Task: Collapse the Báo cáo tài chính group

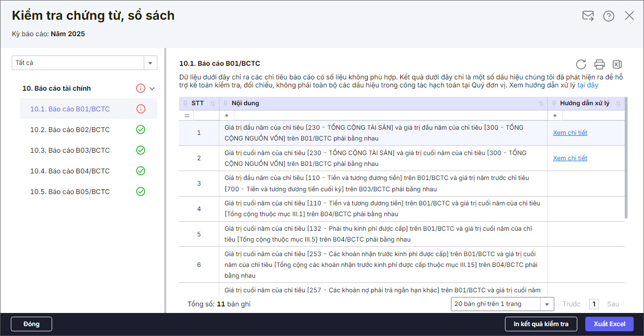Action: tap(152, 88)
